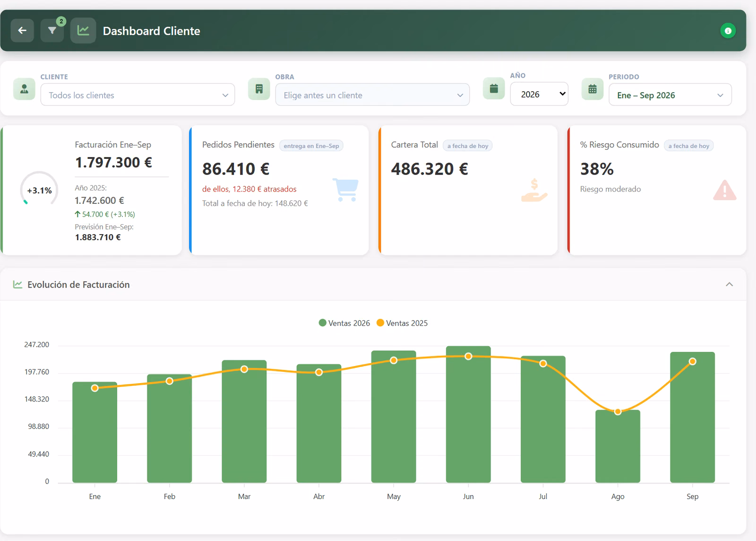Click 'Total a fecha de hoy: 148.620 €'

(255, 203)
